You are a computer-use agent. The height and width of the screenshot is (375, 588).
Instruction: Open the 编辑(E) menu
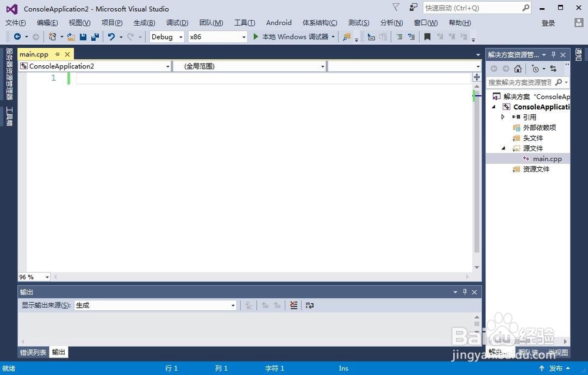[47, 22]
